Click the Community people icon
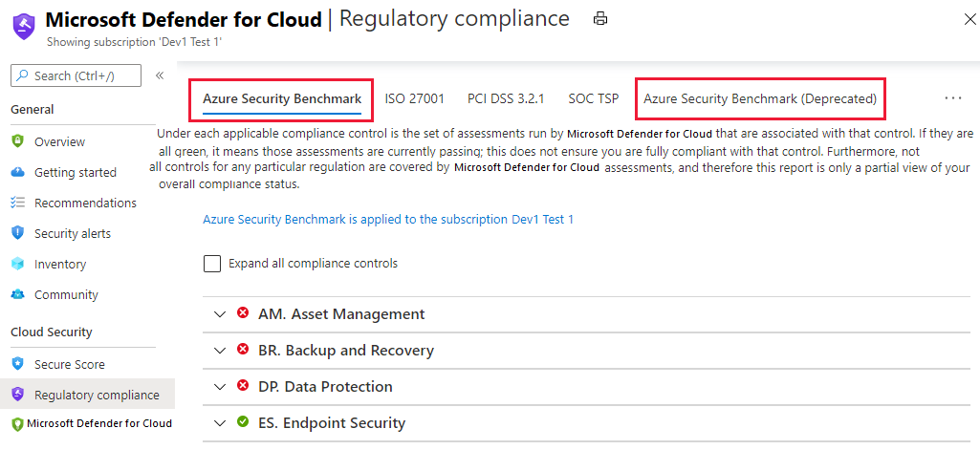The width and height of the screenshot is (980, 450). (x=17, y=294)
